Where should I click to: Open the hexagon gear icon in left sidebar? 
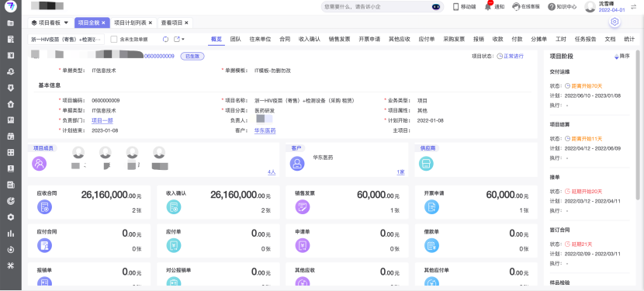[11, 217]
